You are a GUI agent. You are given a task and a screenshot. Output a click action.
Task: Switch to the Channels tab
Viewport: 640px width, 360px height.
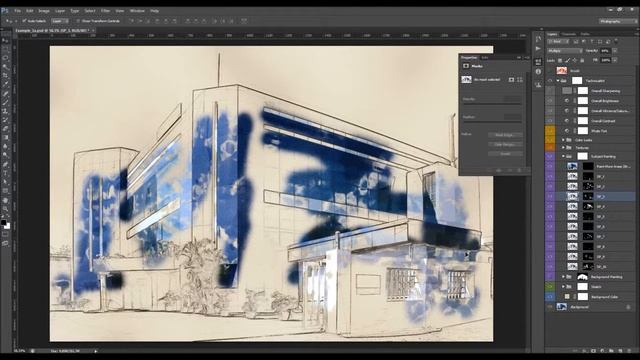pos(569,34)
